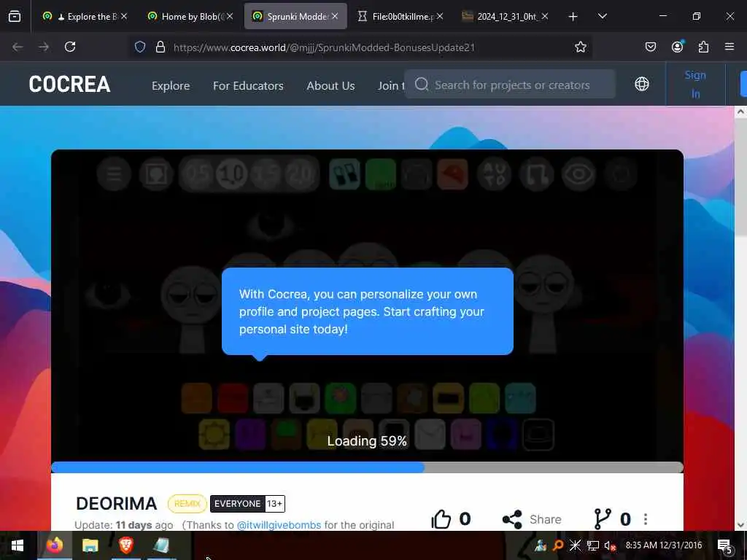
Task: Open the three-dot more options menu
Action: 646,519
